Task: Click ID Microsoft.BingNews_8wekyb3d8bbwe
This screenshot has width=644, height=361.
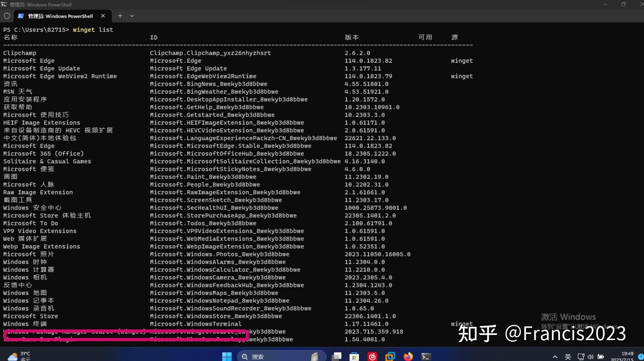Action: pos(208,84)
